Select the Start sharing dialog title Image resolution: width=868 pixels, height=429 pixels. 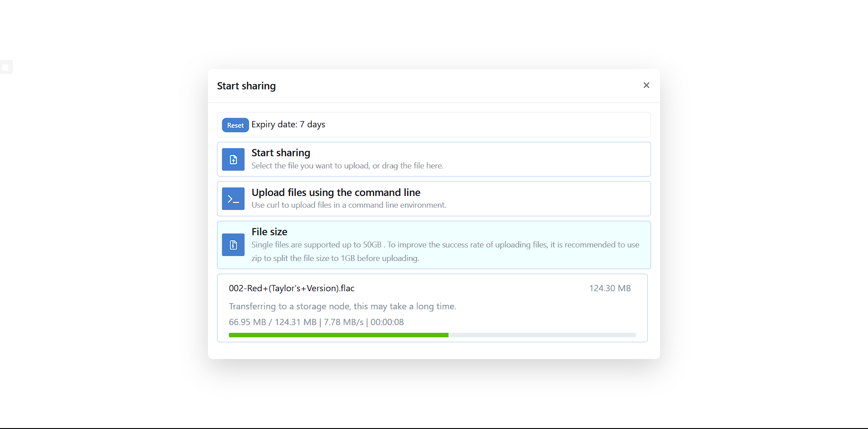coord(246,86)
